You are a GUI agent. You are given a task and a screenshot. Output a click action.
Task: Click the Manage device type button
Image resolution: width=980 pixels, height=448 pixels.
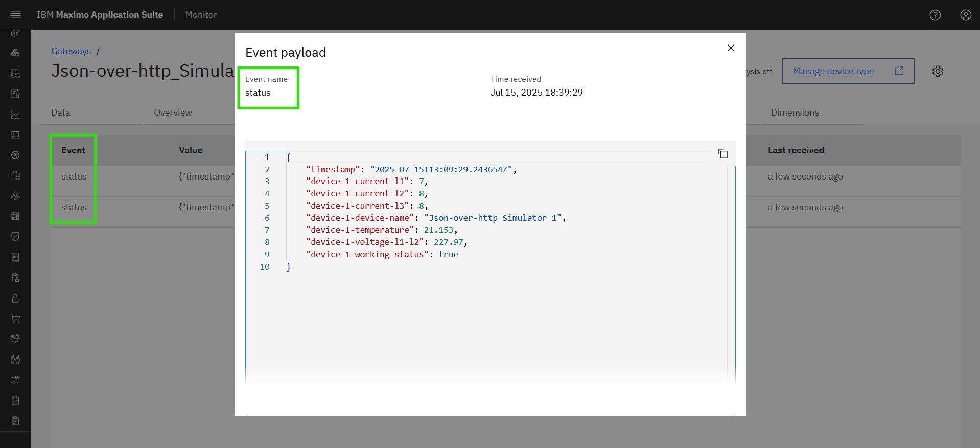pyautogui.click(x=848, y=71)
